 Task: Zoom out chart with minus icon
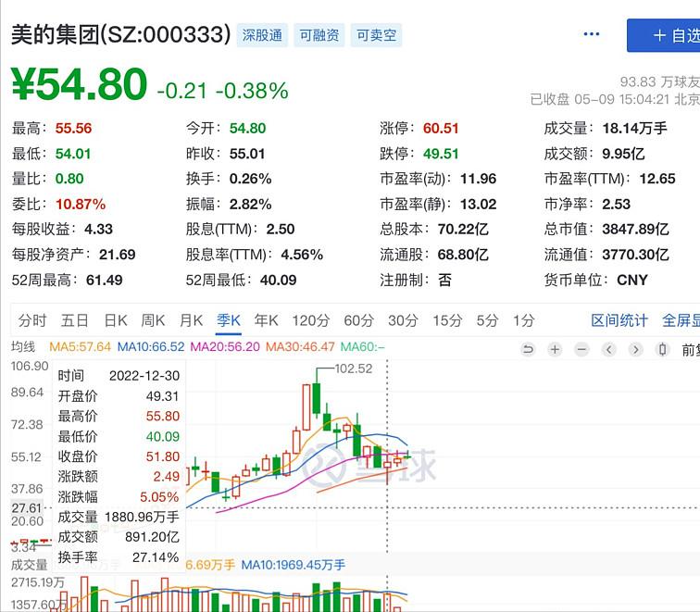581,349
